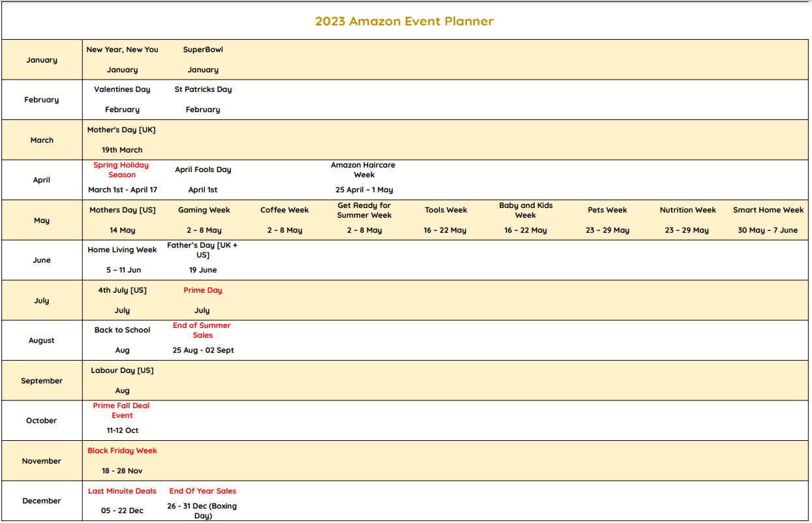This screenshot has width=812, height=523.
Task: Select the "Home Living Week" event
Action: click(122, 250)
